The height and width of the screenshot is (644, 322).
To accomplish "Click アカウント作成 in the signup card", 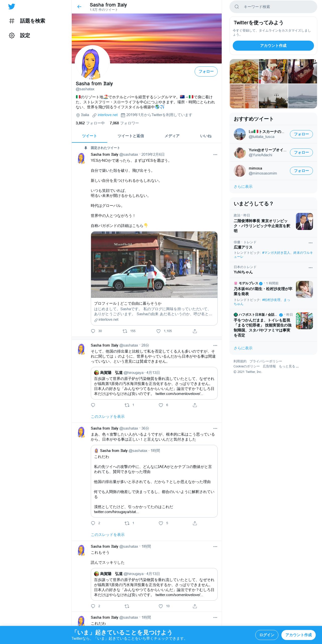I will tap(273, 46).
